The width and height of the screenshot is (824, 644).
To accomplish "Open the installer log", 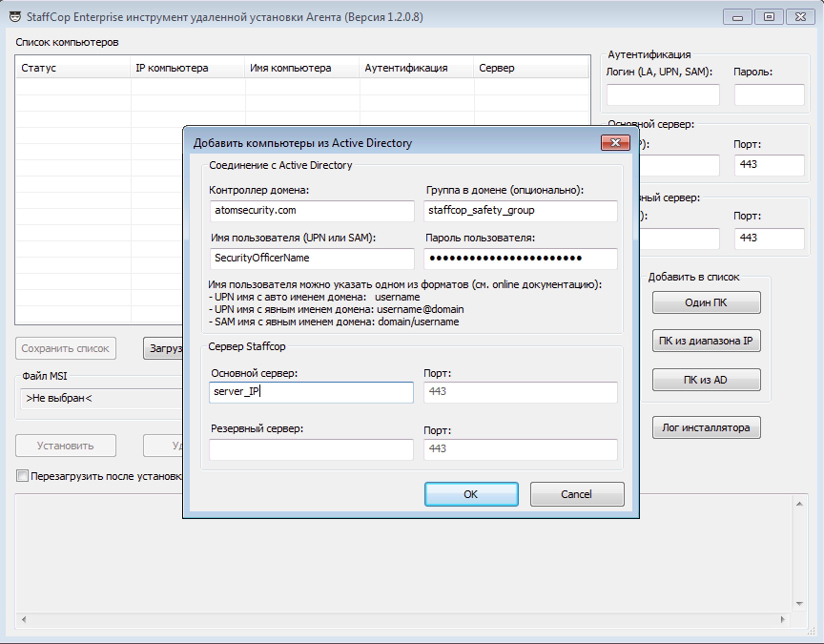I will coord(706,427).
